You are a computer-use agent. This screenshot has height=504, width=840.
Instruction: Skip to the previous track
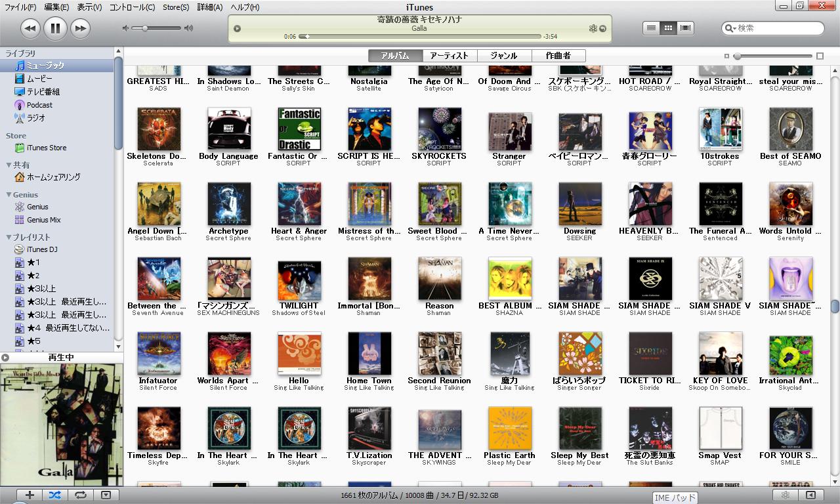(x=30, y=28)
